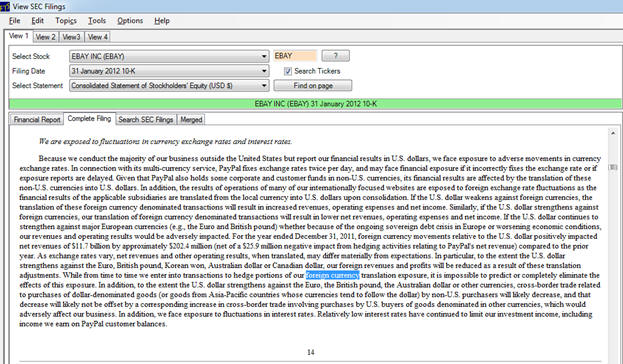Image resolution: width=623 pixels, height=364 pixels.
Task: Open the Options menu
Action: tap(130, 21)
